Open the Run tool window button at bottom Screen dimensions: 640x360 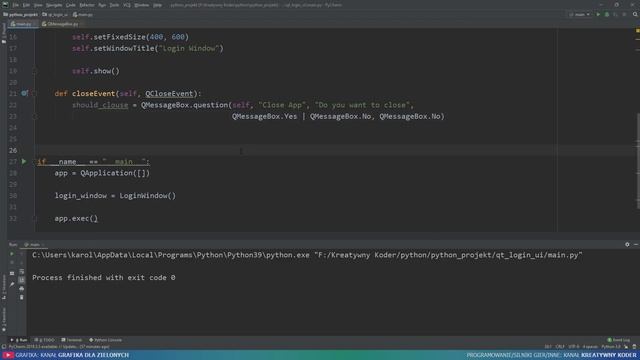[x=19, y=340]
